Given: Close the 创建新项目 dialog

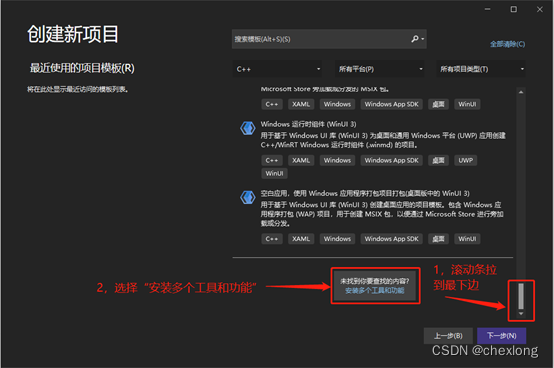Looking at the screenshot, I should [540, 9].
